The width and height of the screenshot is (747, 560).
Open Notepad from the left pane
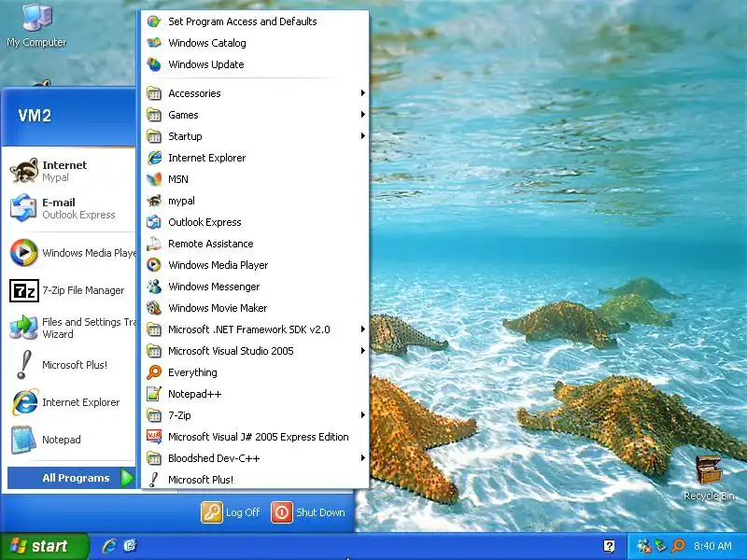tap(71, 440)
